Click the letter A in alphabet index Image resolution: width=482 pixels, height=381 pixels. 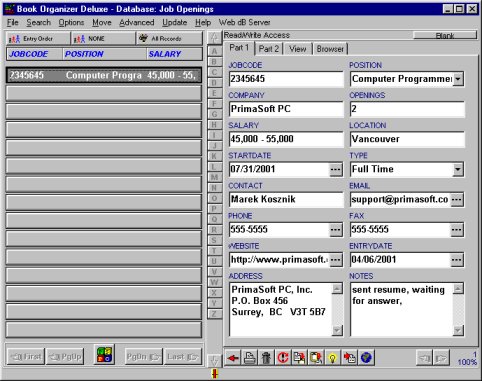[214, 51]
